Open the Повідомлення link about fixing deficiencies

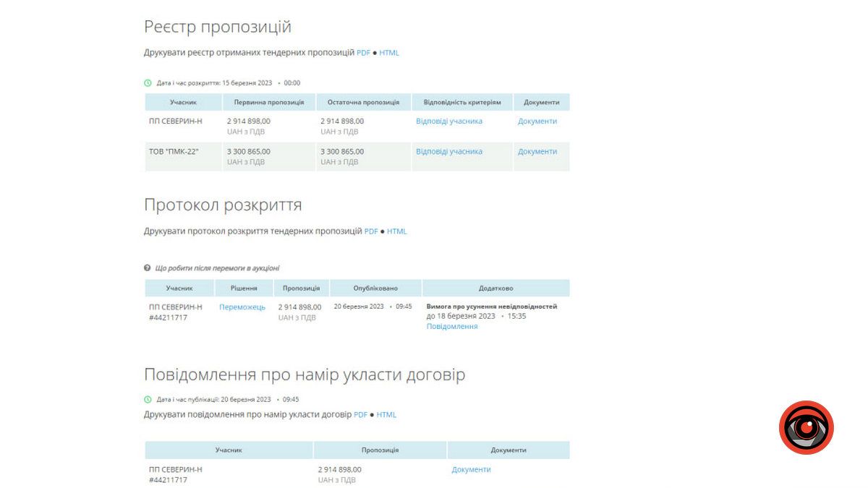pos(452,326)
